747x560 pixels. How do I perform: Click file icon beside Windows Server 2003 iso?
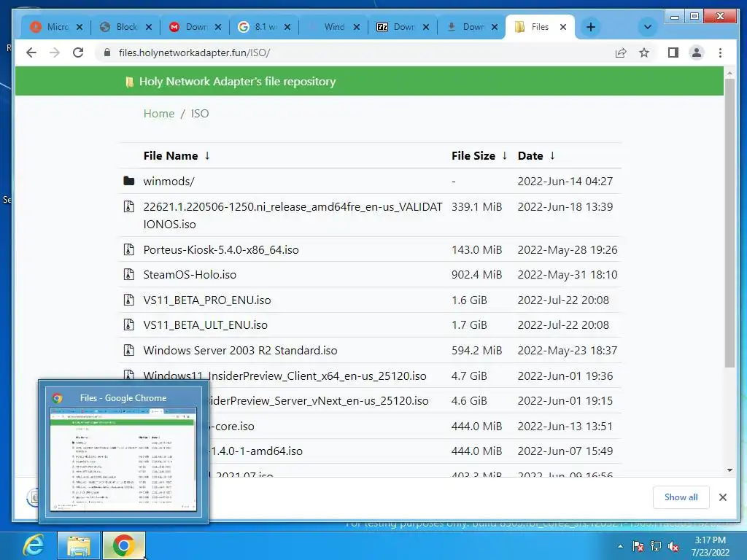pos(128,350)
